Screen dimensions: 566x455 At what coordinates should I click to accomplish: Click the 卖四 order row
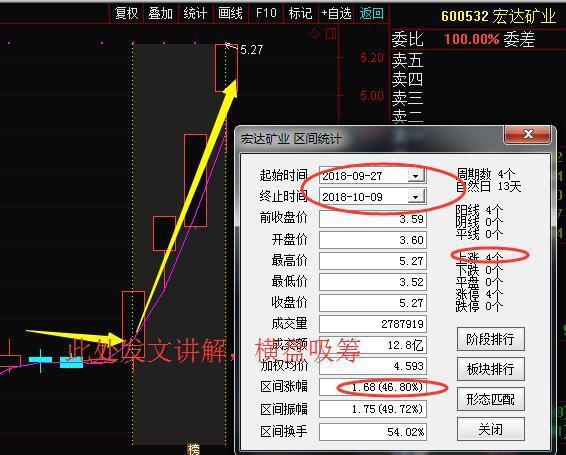point(407,79)
